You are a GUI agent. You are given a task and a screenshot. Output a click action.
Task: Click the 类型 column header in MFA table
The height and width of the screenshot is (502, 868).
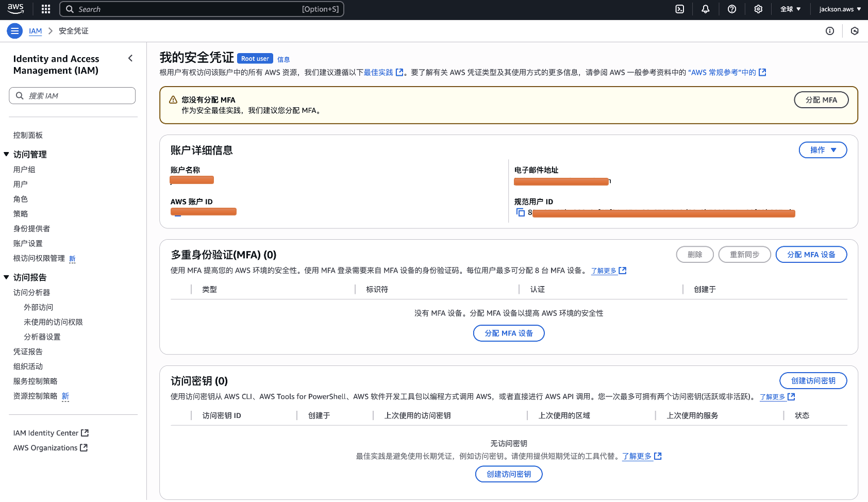click(x=209, y=290)
